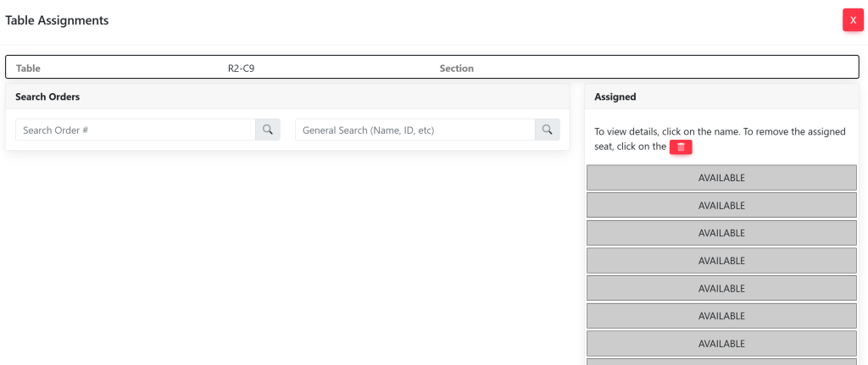The width and height of the screenshot is (868, 365).
Task: Click the General Search magnifier icon
Action: [x=547, y=130]
